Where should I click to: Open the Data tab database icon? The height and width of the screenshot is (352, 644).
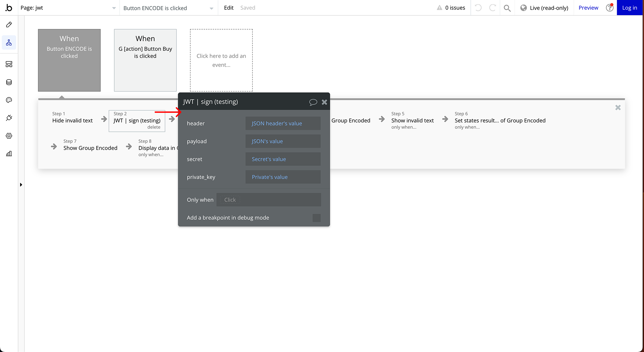(x=9, y=82)
